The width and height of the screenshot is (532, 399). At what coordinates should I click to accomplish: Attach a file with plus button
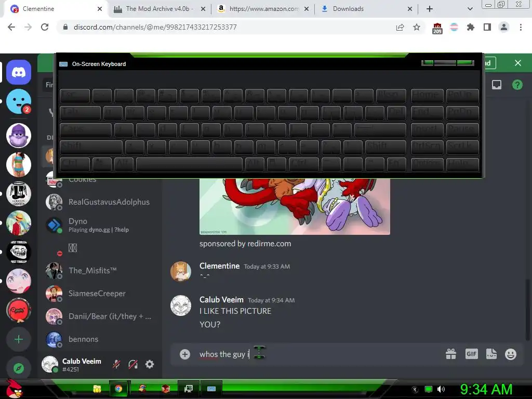185,354
